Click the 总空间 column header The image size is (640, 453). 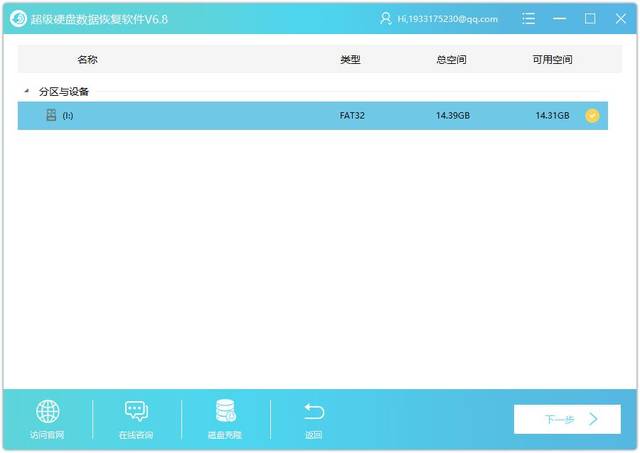(x=451, y=60)
